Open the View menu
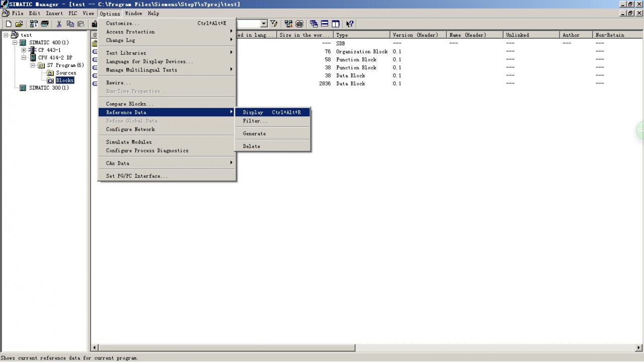The height and width of the screenshot is (362, 644). pos(89,14)
